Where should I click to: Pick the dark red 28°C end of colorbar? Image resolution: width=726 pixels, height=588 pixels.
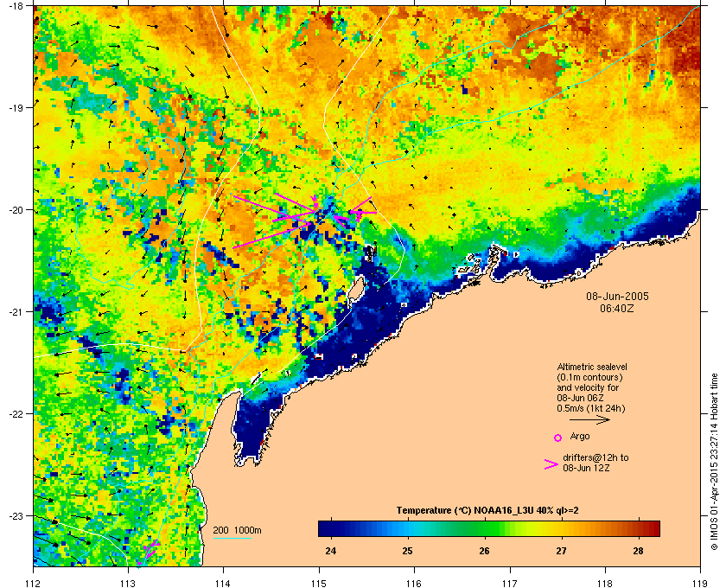tap(653, 528)
